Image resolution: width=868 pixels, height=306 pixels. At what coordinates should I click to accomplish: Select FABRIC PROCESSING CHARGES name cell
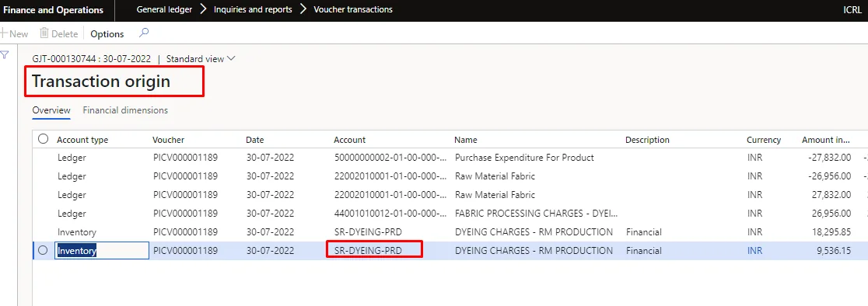tap(536, 214)
